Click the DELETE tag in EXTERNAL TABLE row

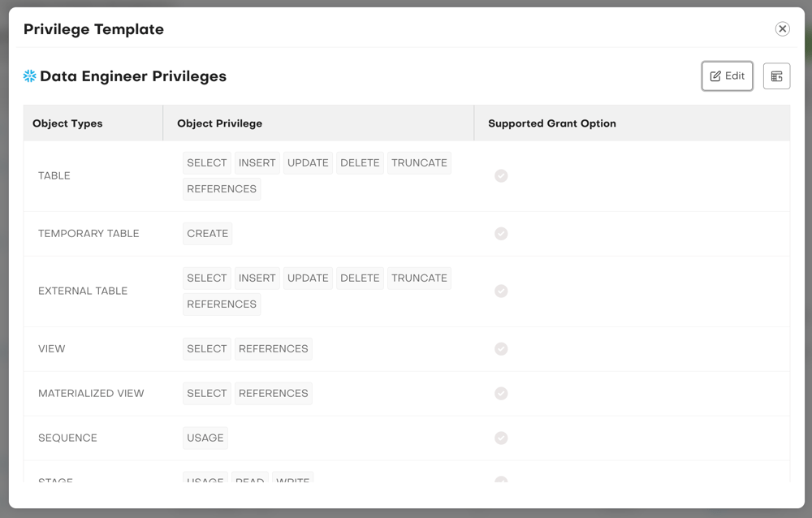[360, 278]
